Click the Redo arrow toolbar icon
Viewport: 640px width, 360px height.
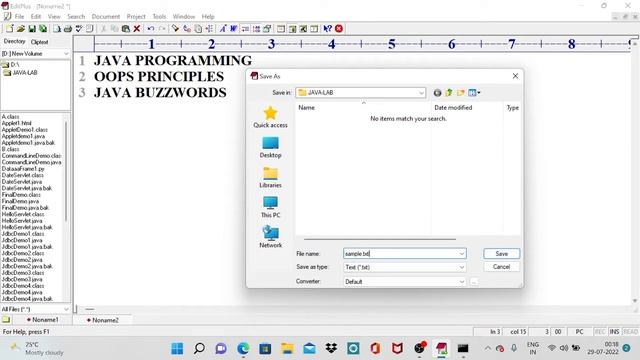pyautogui.click(x=162, y=29)
